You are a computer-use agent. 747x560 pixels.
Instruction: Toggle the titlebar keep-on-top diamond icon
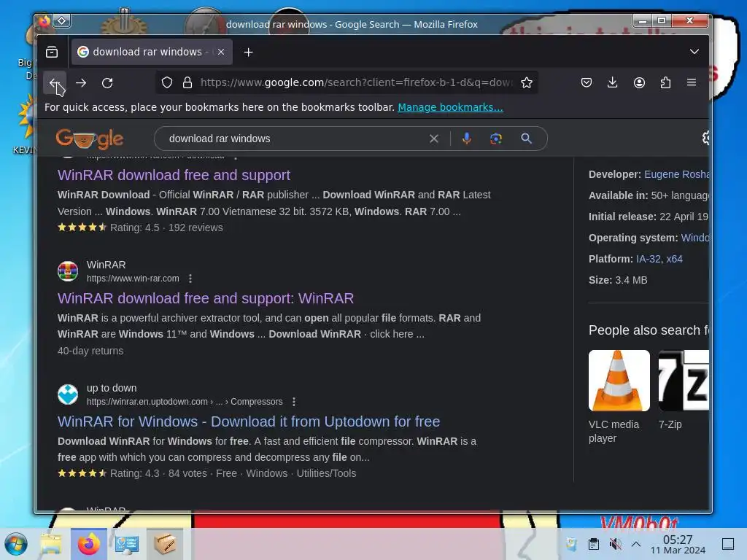pyautogui.click(x=62, y=21)
